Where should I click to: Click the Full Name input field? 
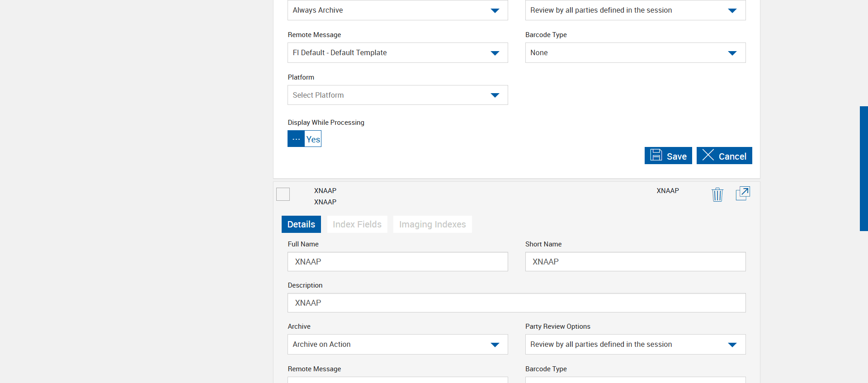[397, 262]
